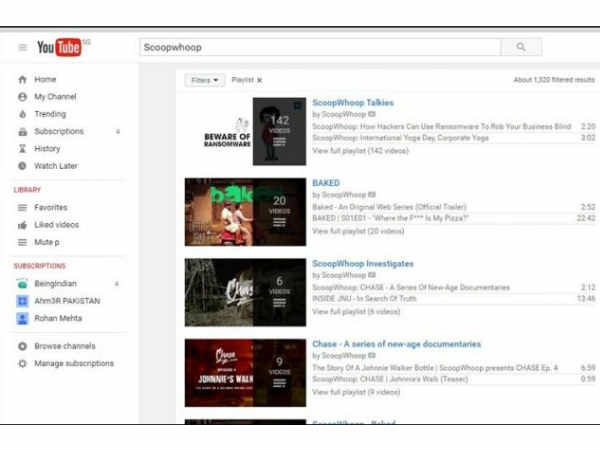Open the SUBSCRIPTIONS section heading
Image resolution: width=600 pixels, height=450 pixels.
point(40,266)
